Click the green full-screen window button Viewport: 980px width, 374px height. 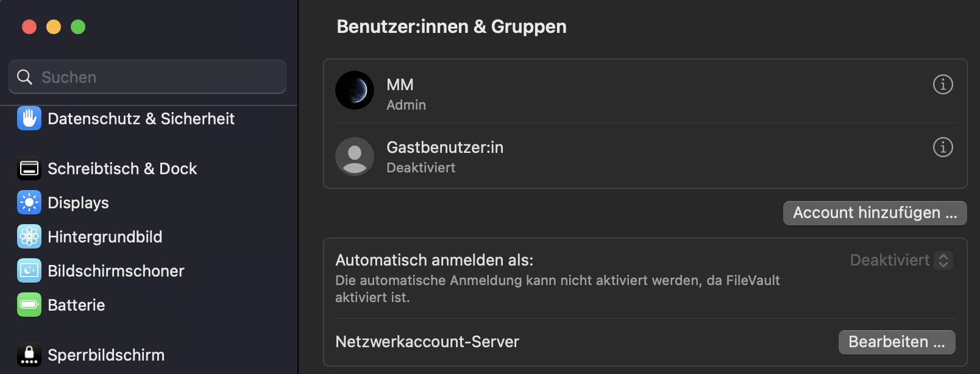(x=78, y=27)
